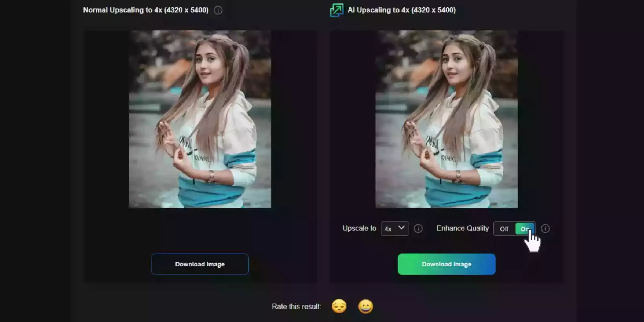
Task: Click AI Upscaling label tab
Action: (400, 10)
